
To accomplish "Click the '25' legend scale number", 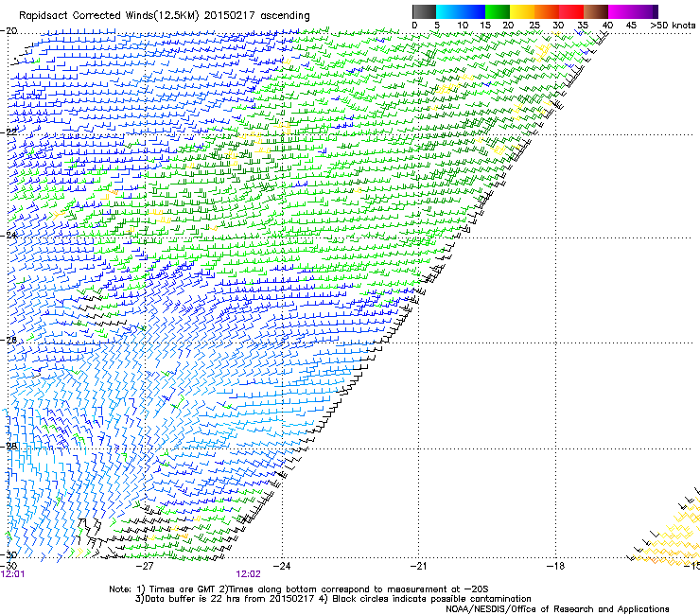I will [534, 26].
